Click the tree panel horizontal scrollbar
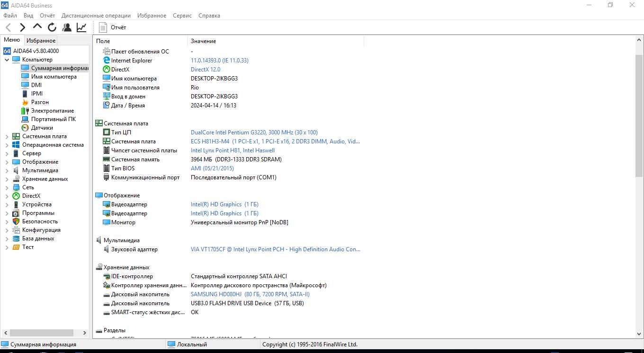Screen dimensions: 644x353 42,333
